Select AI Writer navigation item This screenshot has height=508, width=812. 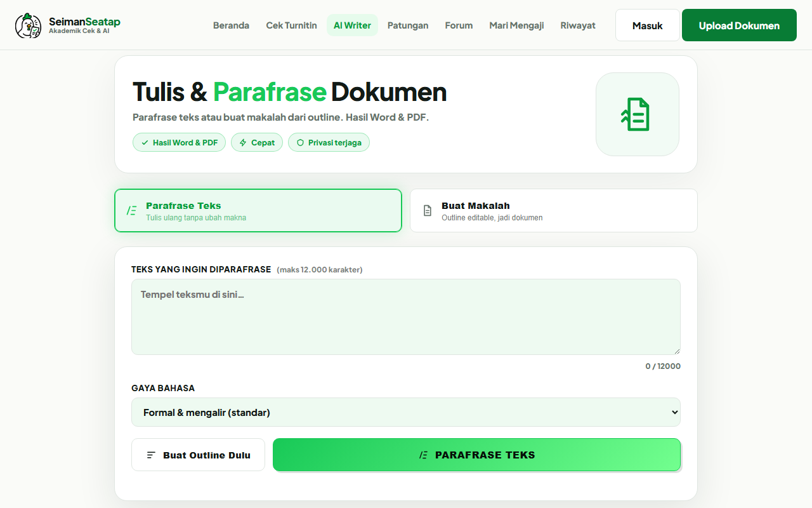pyautogui.click(x=352, y=25)
